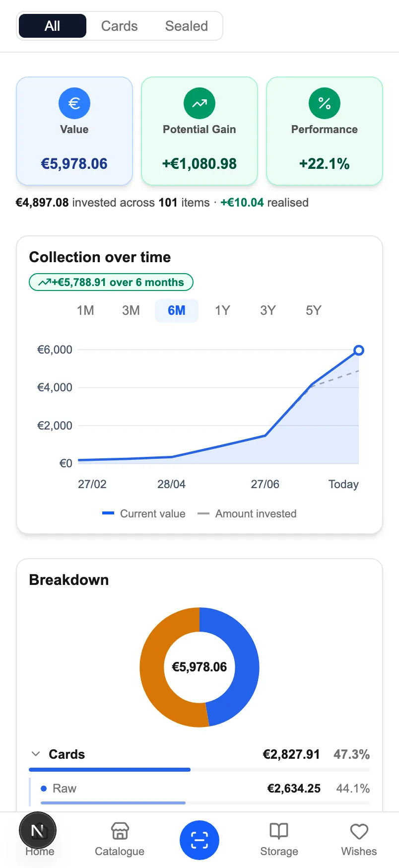Open Storage book icon

[279, 831]
